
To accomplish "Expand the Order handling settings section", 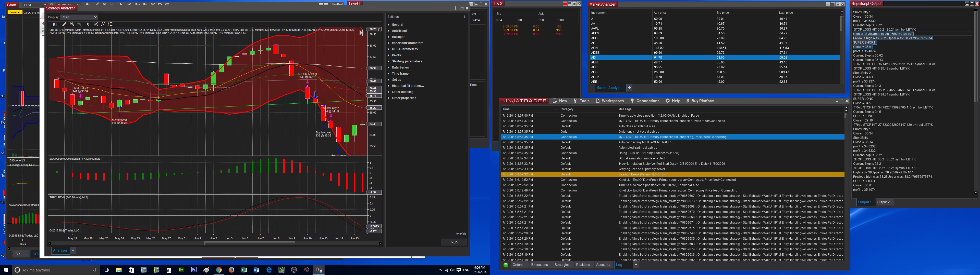I will 402,92.
